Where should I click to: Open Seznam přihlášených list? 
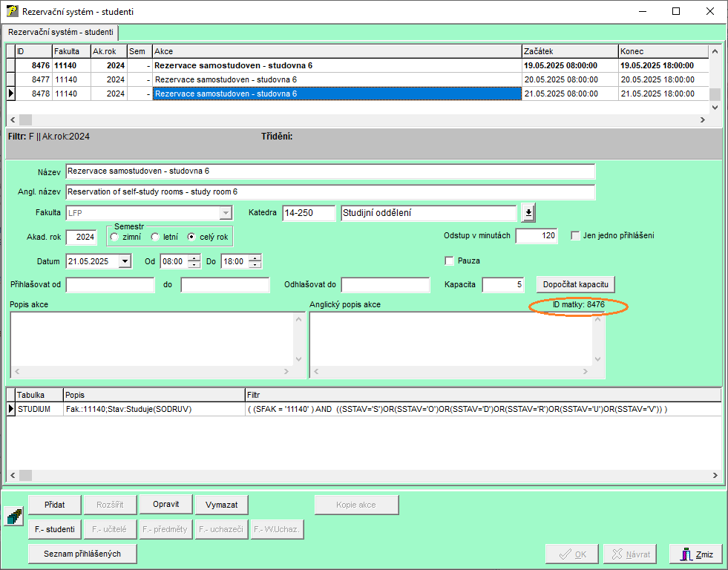[82, 554]
